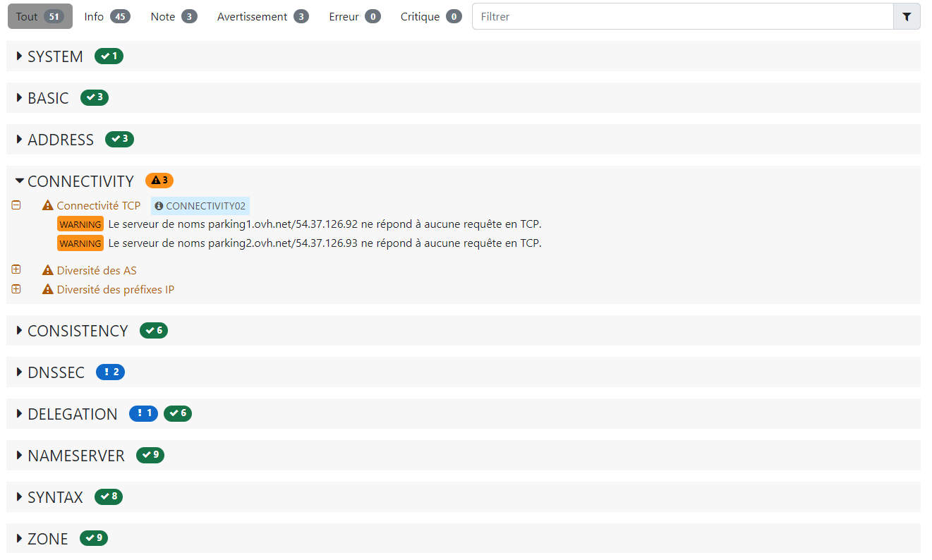Click the green check badge beside NAMESERVER
Image resolution: width=932 pixels, height=560 pixels.
(150, 456)
